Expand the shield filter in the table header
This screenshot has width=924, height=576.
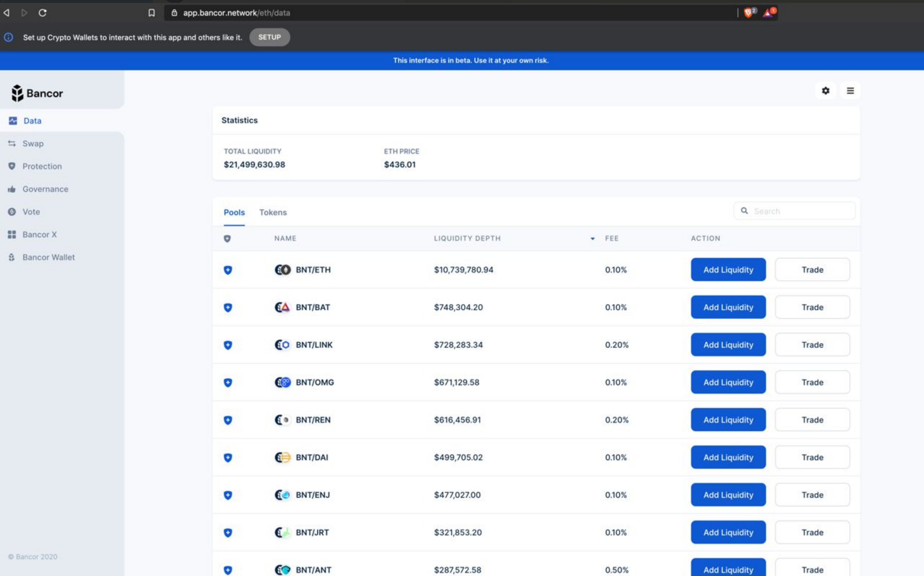click(227, 238)
